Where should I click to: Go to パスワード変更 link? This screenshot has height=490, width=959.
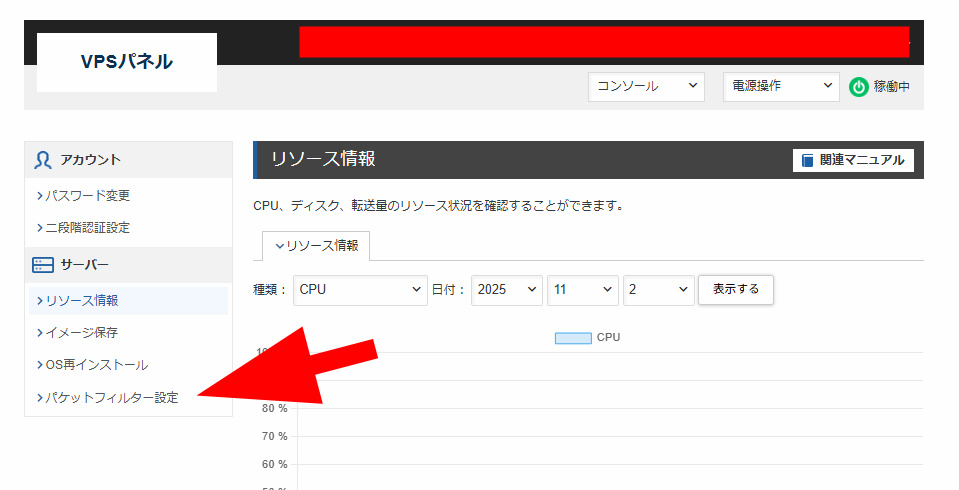(x=87, y=196)
